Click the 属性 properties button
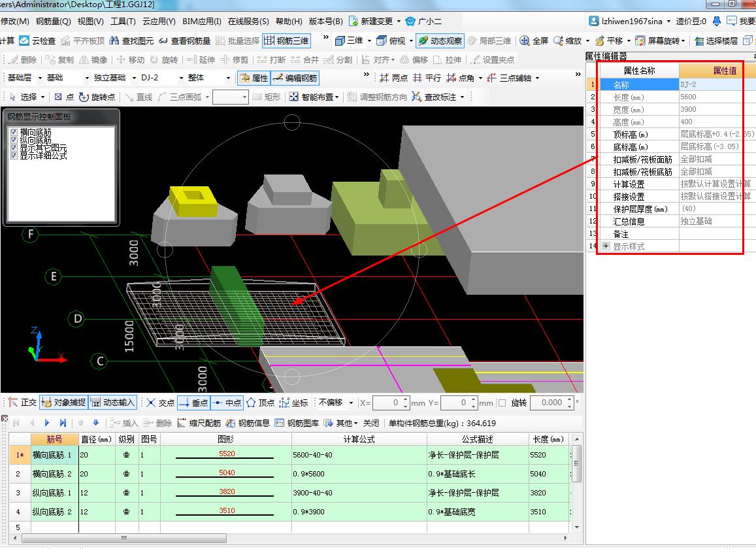The image size is (756, 549). 254,78
